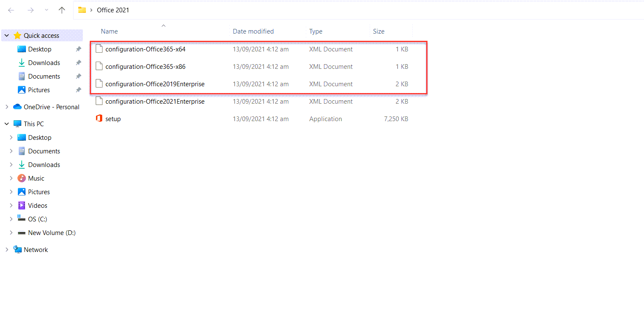The width and height of the screenshot is (644, 334).
Task: Click Office 2021 in address bar
Action: click(113, 10)
